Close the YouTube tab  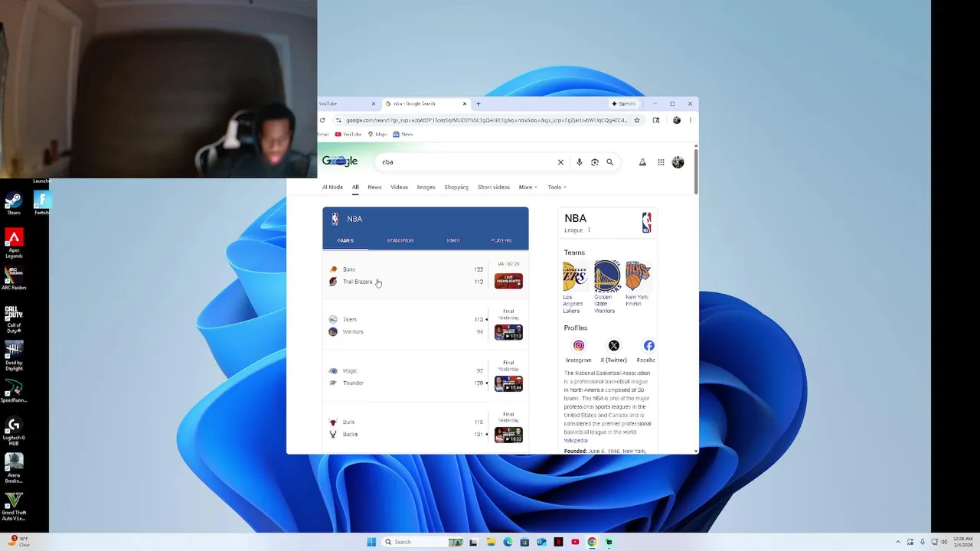pos(374,103)
